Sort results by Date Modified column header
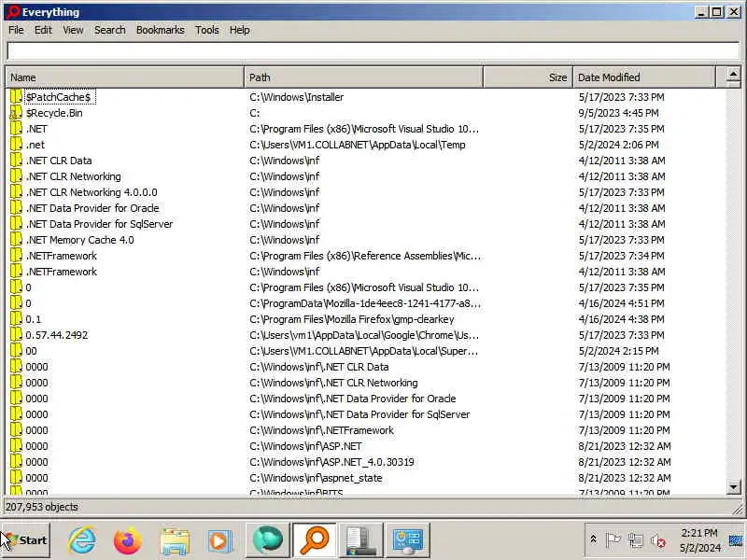 tap(644, 77)
